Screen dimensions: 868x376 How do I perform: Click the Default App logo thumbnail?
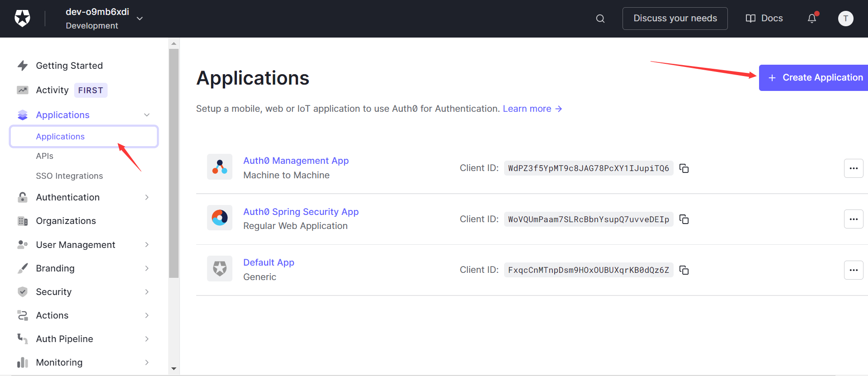[x=220, y=269]
